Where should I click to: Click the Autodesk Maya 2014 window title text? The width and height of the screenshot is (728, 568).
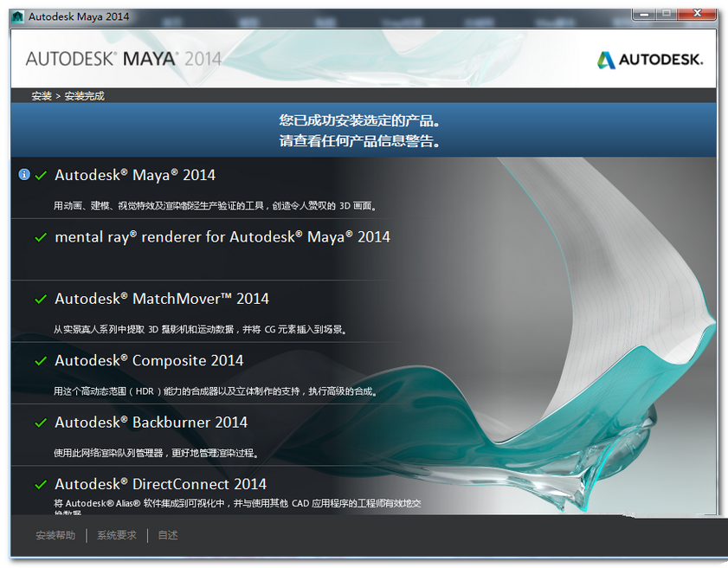(79, 16)
